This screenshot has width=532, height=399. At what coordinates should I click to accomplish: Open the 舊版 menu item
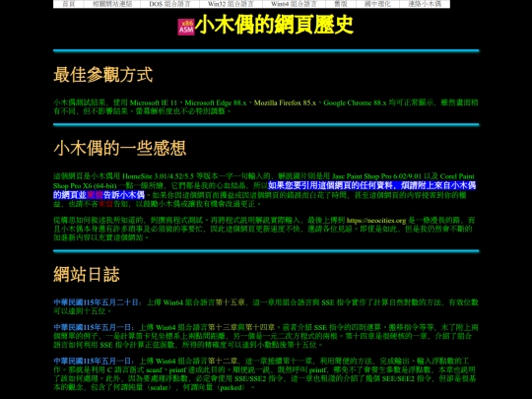click(x=341, y=4)
